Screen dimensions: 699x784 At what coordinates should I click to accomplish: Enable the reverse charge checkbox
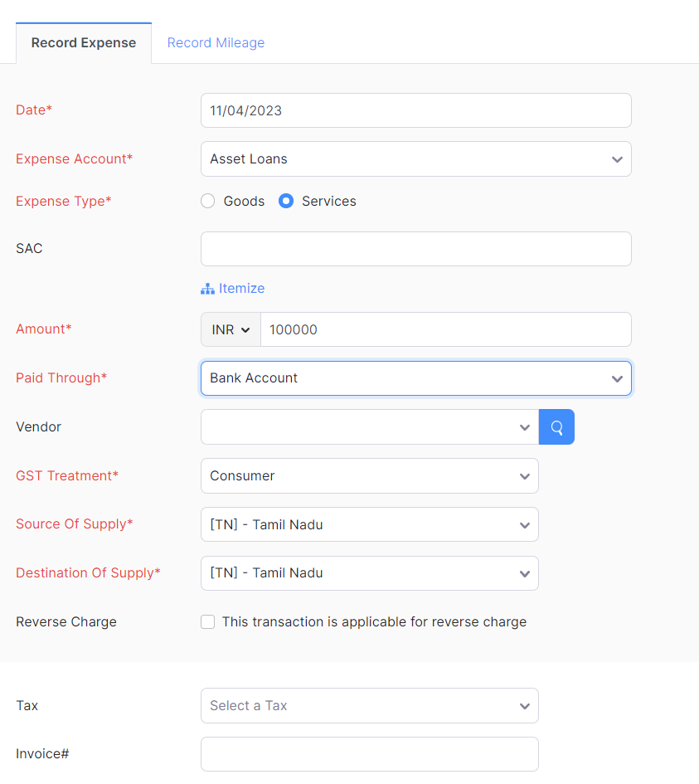tap(207, 621)
